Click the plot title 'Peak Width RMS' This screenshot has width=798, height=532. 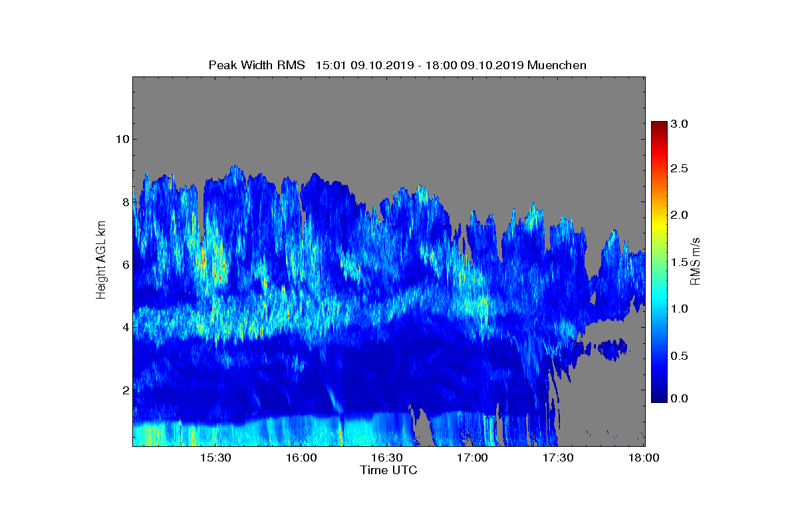click(257, 65)
